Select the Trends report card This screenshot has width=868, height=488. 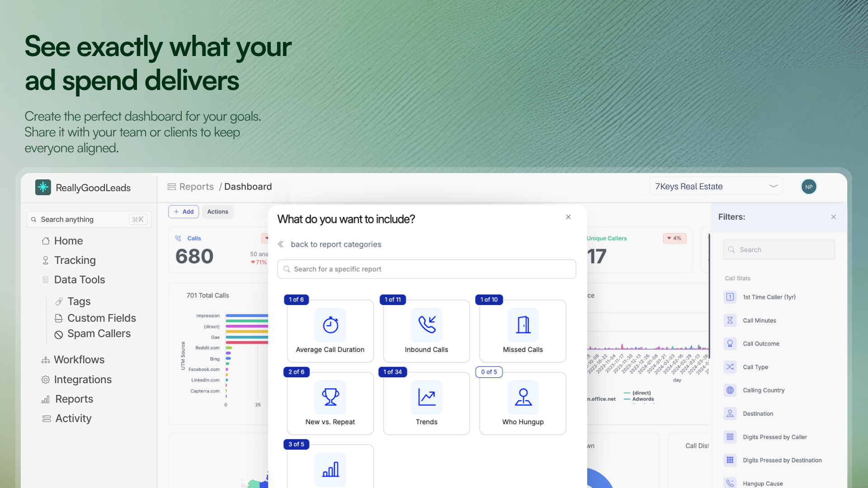426,404
